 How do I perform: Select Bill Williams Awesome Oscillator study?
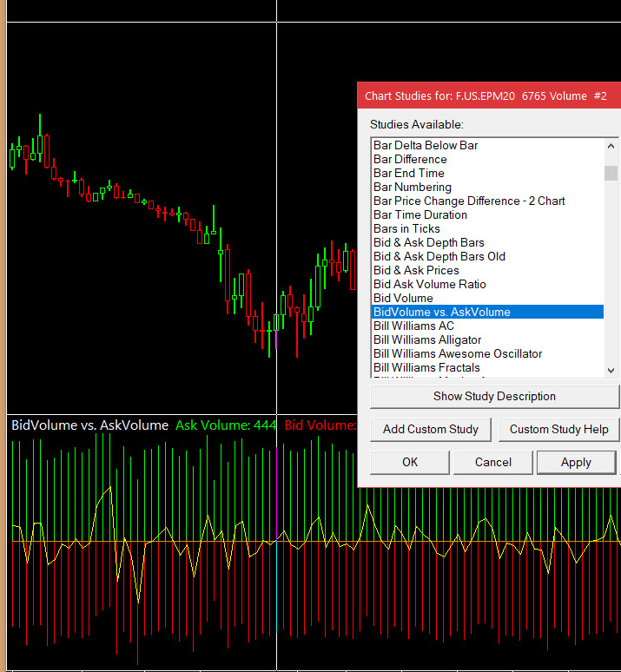(487, 353)
